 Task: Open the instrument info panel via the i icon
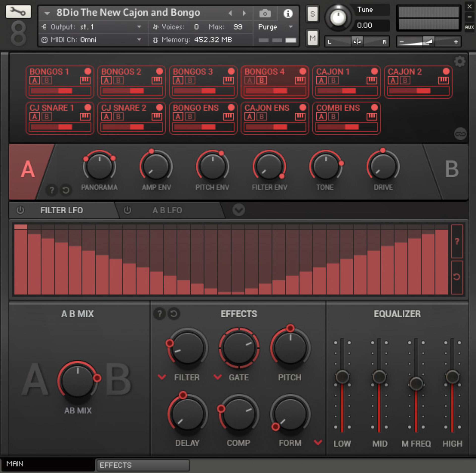pos(288,14)
